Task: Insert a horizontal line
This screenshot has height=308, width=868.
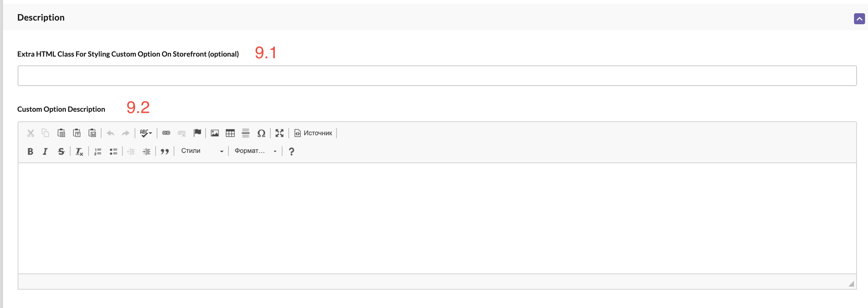Action: (x=246, y=133)
